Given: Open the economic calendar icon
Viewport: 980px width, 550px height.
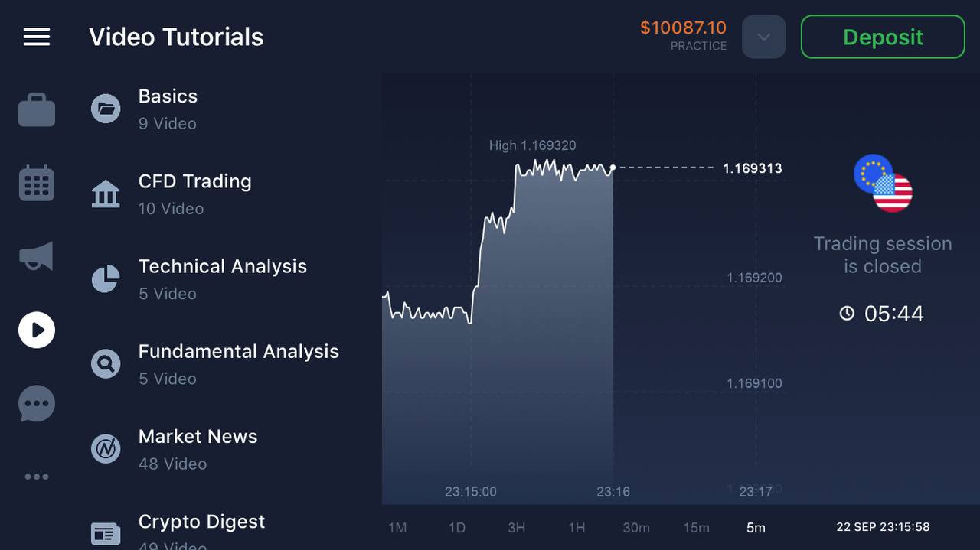Looking at the screenshot, I should pos(37,184).
